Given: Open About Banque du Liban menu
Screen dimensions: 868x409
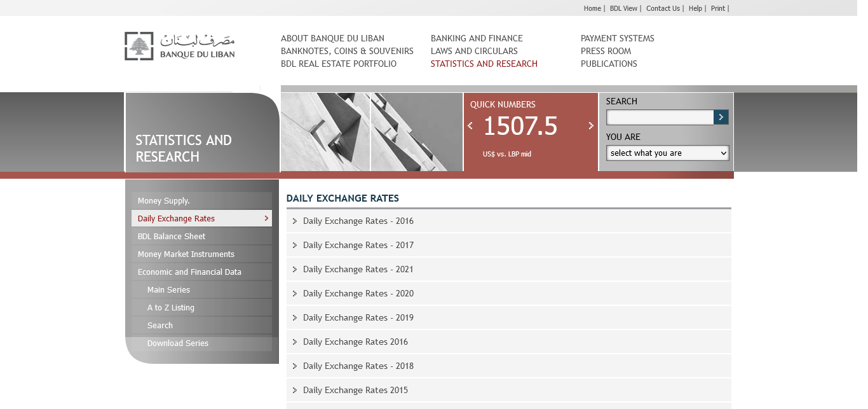Looking at the screenshot, I should [332, 38].
